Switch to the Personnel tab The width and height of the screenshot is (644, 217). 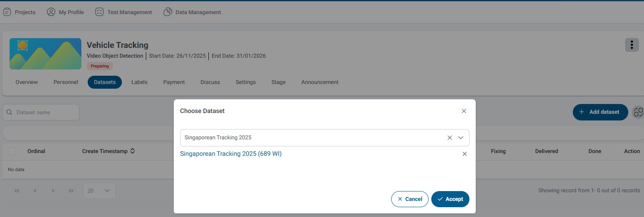pos(66,82)
